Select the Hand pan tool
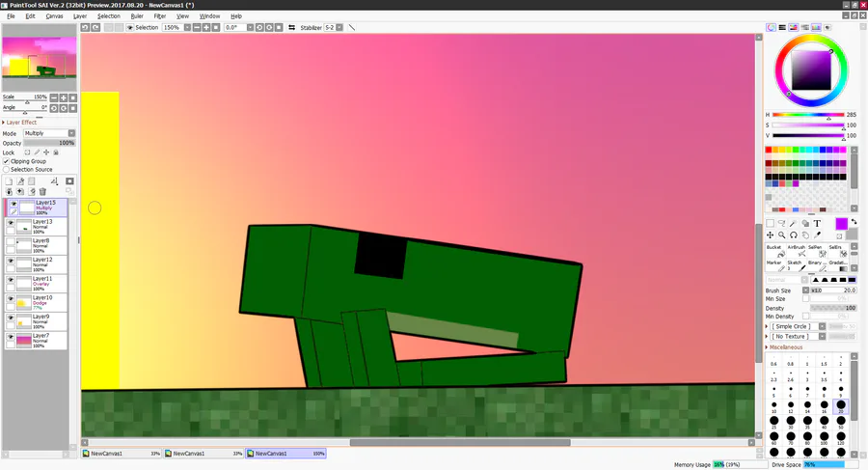The height and width of the screenshot is (470, 868). point(805,235)
